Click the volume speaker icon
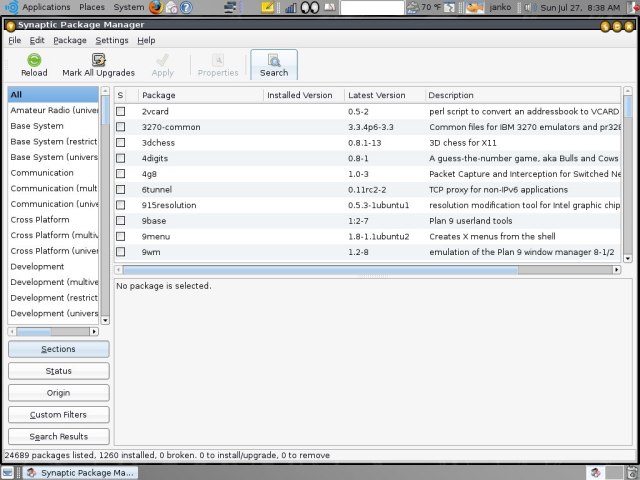Image resolution: width=640 pixels, height=480 pixels. click(529, 7)
